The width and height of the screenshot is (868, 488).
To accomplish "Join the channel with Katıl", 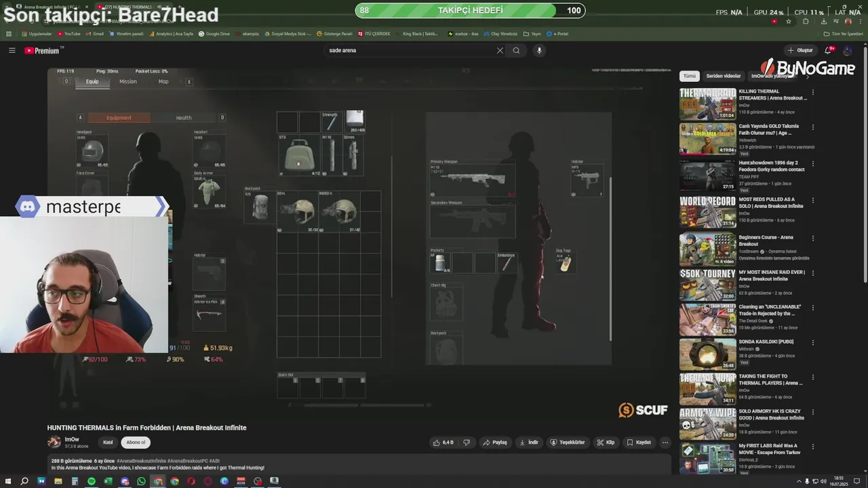I will [x=108, y=443].
